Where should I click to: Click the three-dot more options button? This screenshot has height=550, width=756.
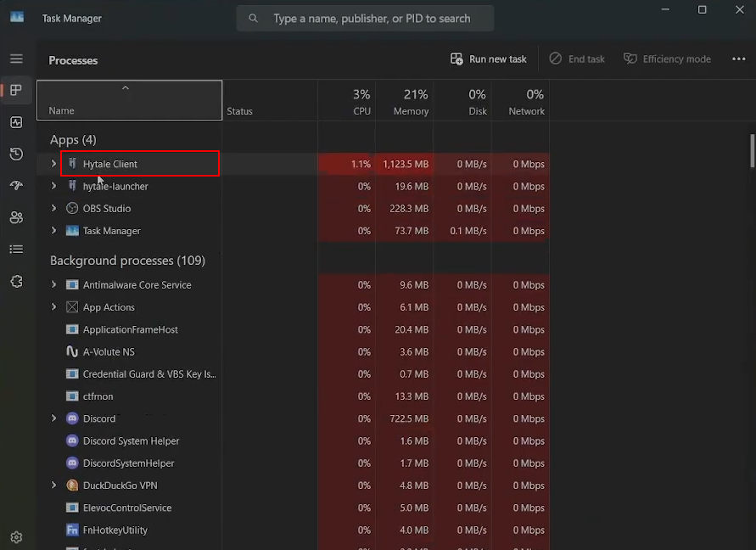(x=738, y=59)
